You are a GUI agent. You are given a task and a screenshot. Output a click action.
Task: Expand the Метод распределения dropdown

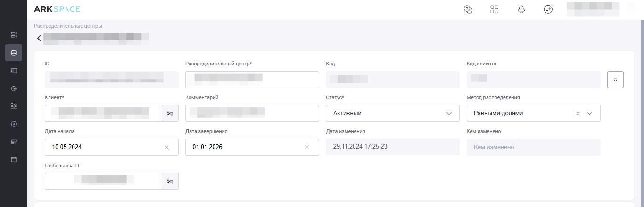590,113
